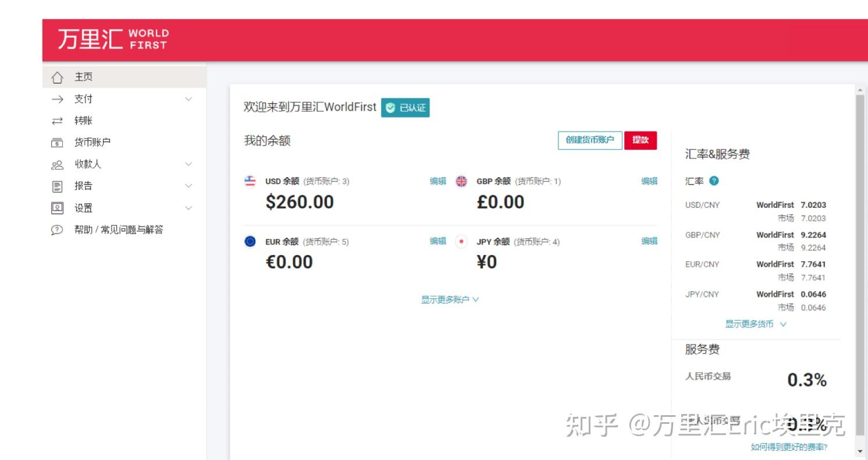Screen dimensions: 868x460
Task: Click the US flag icon for USD balance
Action: [x=250, y=181]
